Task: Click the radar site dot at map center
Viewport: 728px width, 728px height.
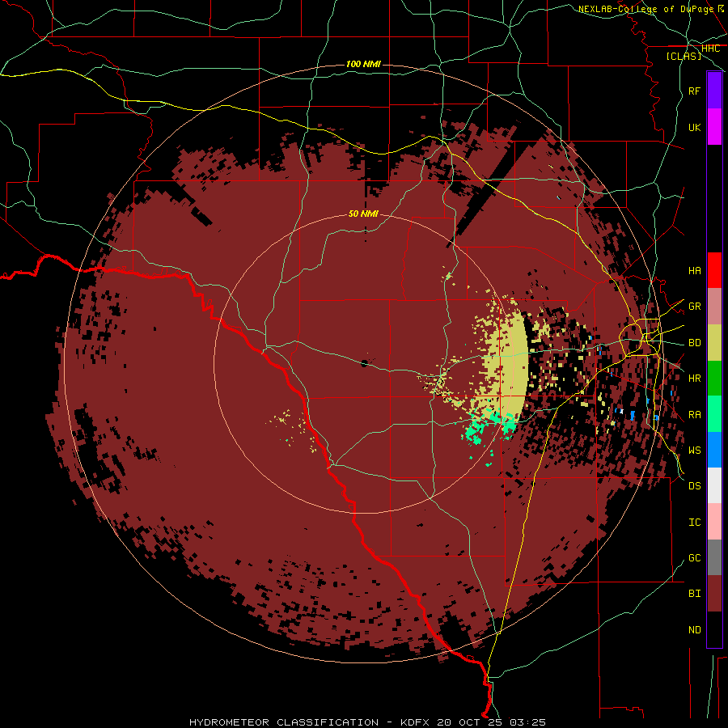Action: point(365,363)
